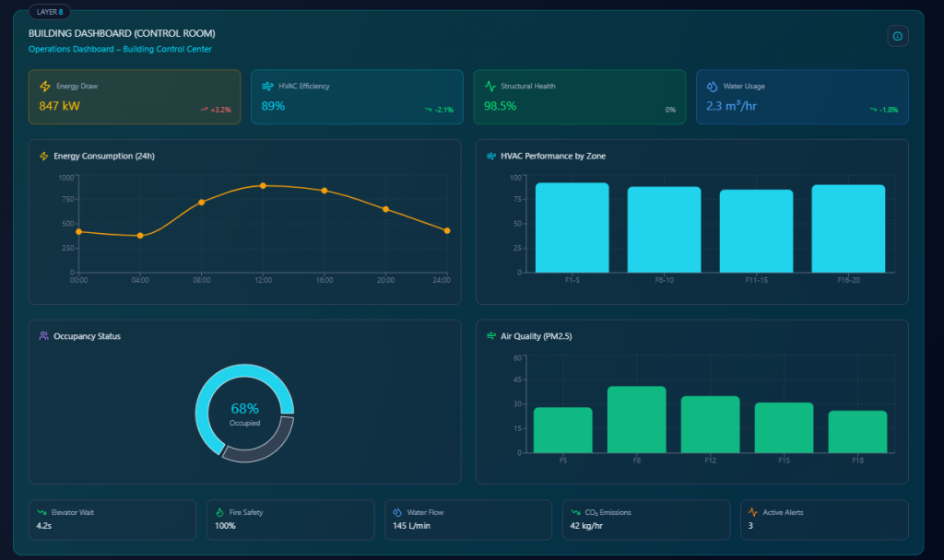This screenshot has height=560, width=944.
Task: Click the lightning bolt Energy Draw icon
Action: point(45,87)
